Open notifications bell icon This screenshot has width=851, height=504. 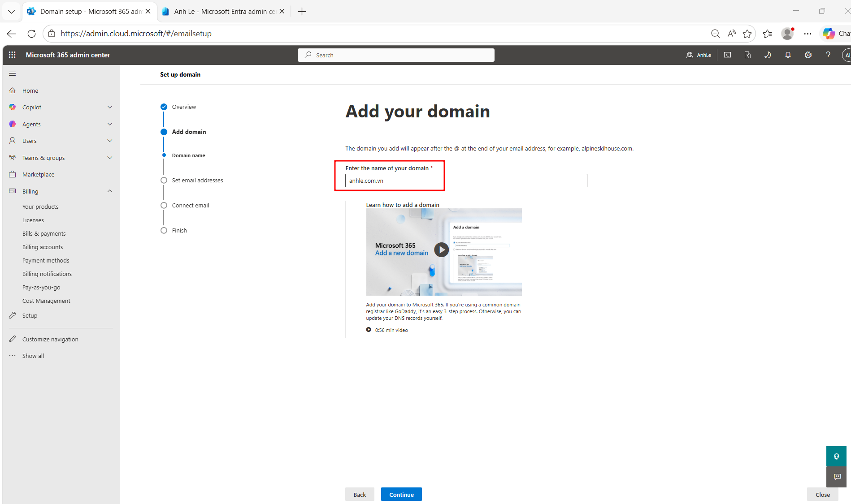coord(788,55)
